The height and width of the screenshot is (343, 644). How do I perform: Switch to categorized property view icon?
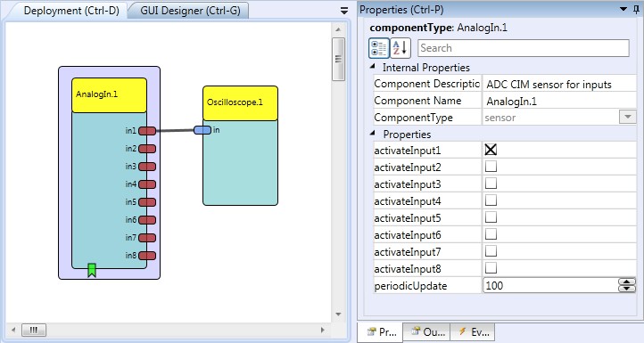tap(379, 48)
